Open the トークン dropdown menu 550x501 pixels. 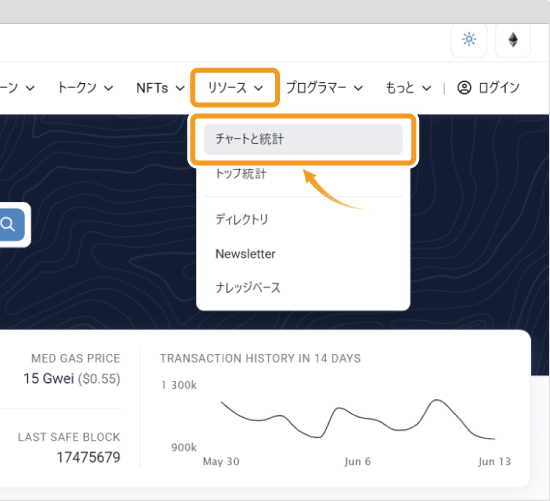85,88
